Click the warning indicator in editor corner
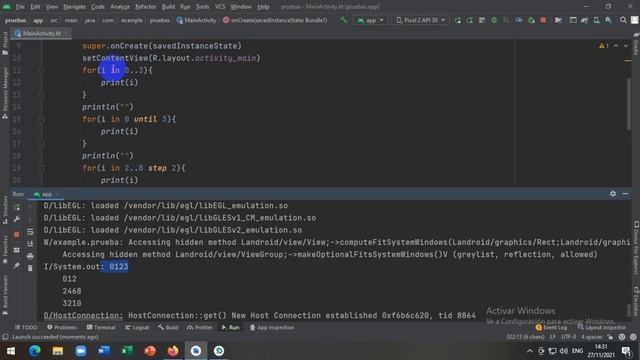Image resolution: width=640 pixels, height=360 pixels. coord(604,46)
